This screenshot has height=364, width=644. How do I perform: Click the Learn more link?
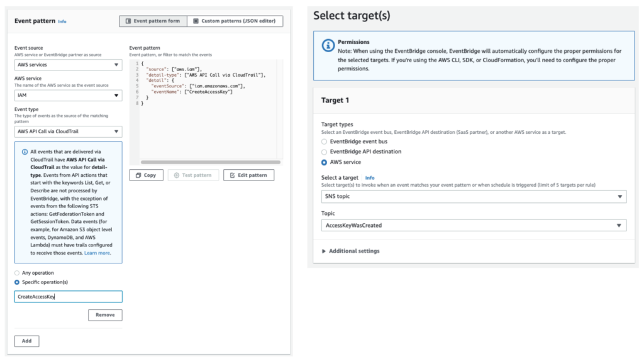click(x=97, y=253)
